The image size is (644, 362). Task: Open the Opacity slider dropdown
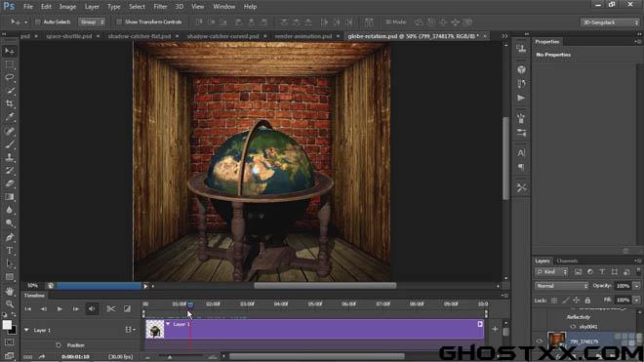click(636, 286)
